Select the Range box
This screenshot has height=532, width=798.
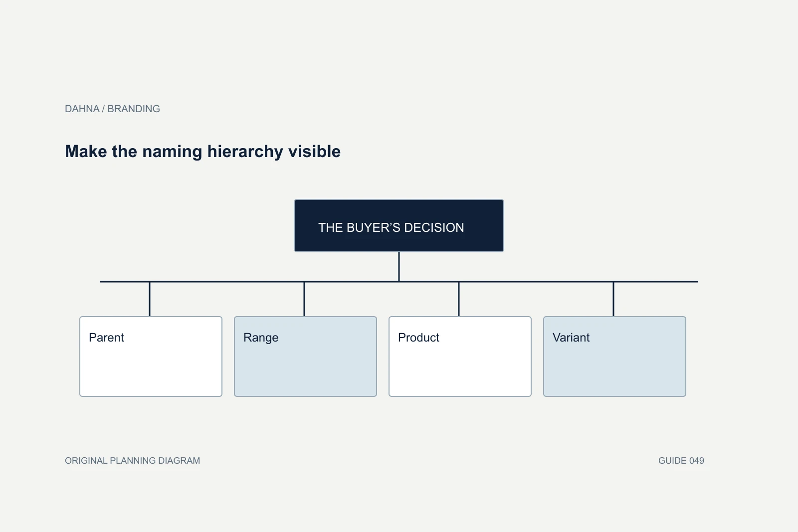(305, 356)
